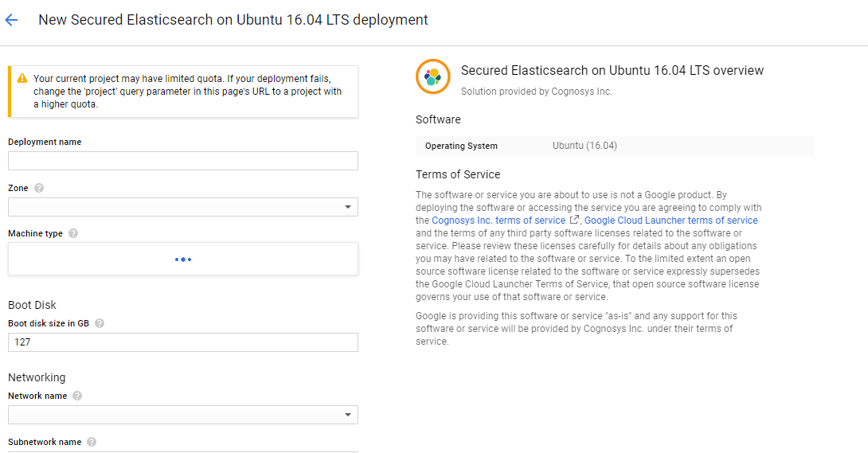Focus the Deployment name text field
Viewport: 868px width, 453px height.
point(182,161)
